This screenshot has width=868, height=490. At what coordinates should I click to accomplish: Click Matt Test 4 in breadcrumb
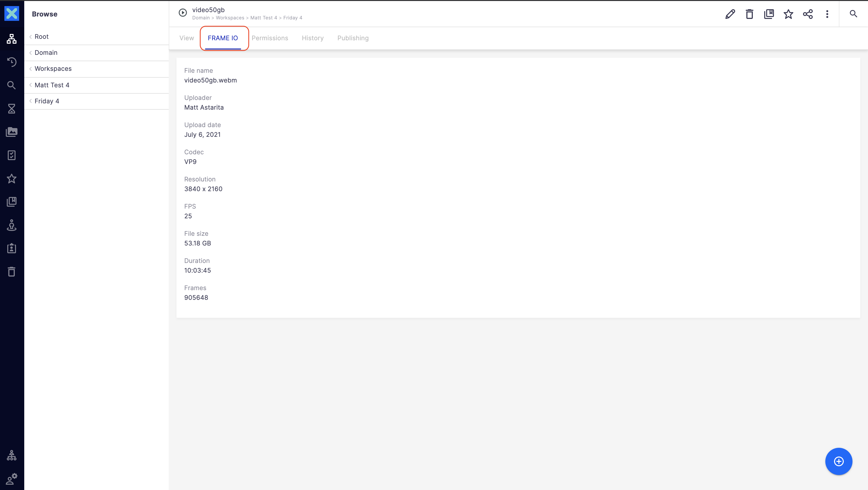[x=264, y=18]
